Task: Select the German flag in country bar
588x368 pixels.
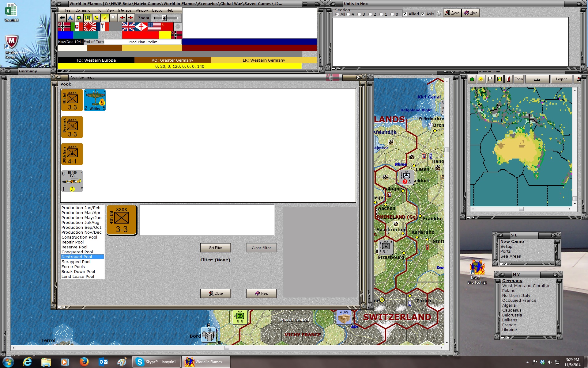Action: [x=64, y=27]
